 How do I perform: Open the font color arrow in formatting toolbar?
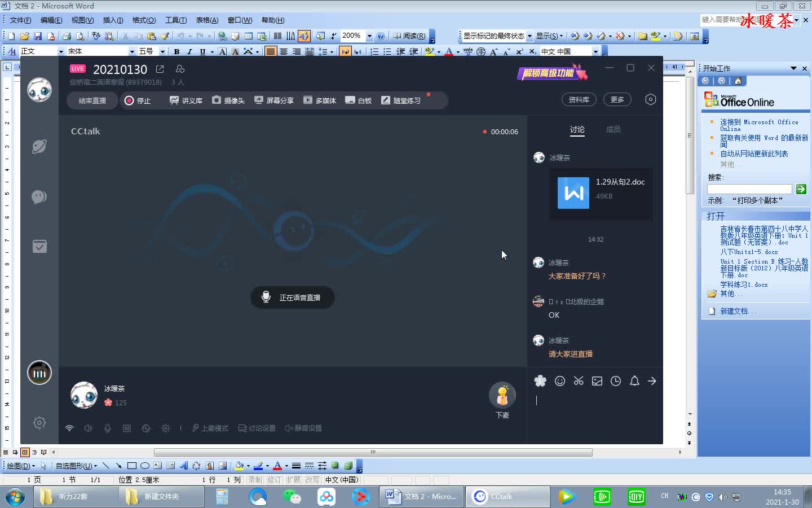[x=457, y=51]
